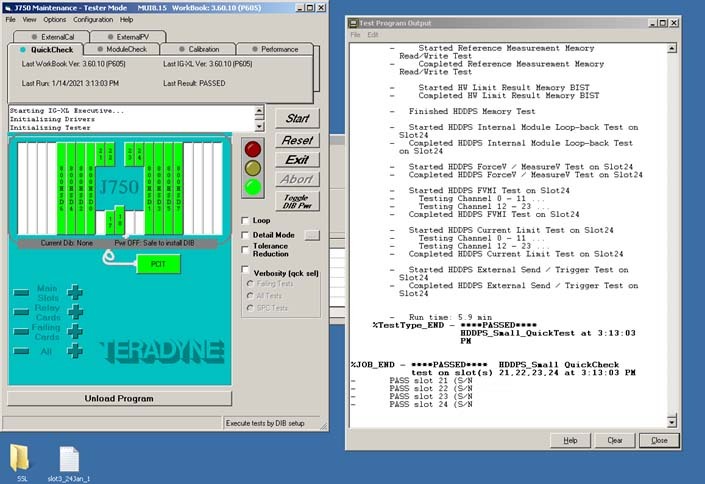Open the Configuration menu
The height and width of the screenshot is (484, 705).
tap(93, 19)
